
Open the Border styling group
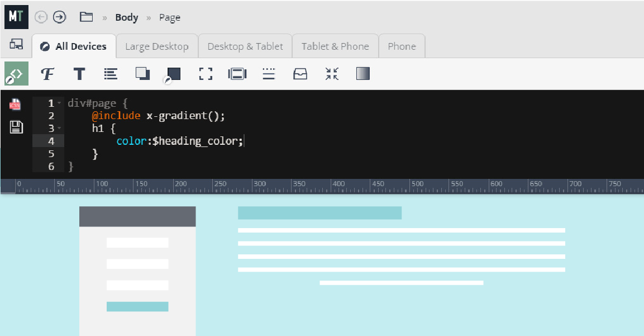[x=269, y=74]
